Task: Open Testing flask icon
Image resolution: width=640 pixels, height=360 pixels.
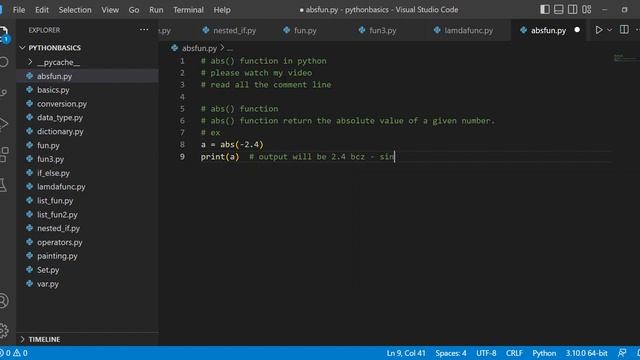Action: coord(3,186)
